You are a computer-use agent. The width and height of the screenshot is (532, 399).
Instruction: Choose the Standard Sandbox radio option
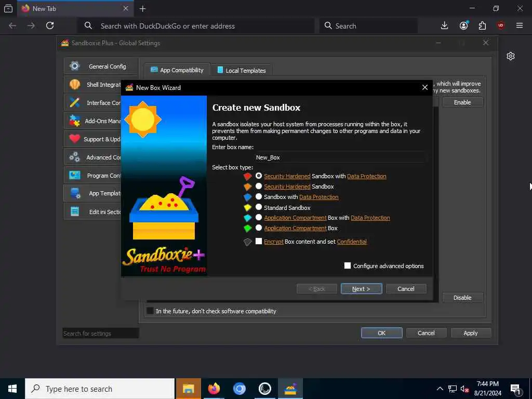pyautogui.click(x=259, y=207)
